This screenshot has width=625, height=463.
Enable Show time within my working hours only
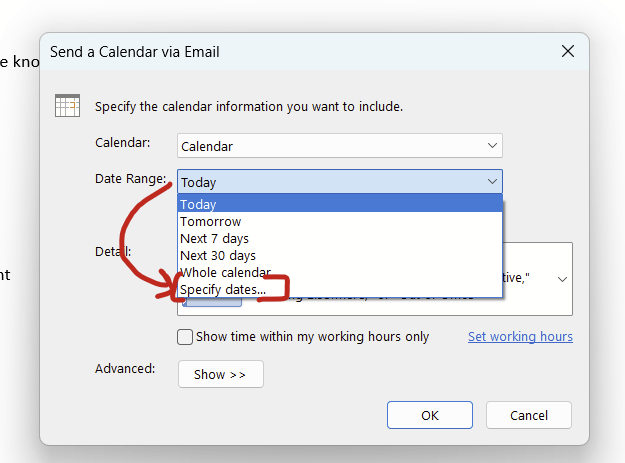click(x=185, y=337)
